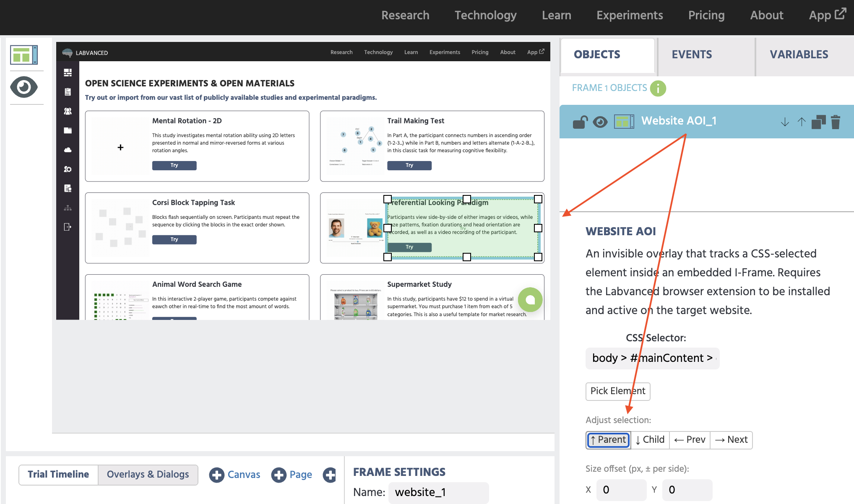Click Try button for Mental Rotation - 2D

click(174, 166)
